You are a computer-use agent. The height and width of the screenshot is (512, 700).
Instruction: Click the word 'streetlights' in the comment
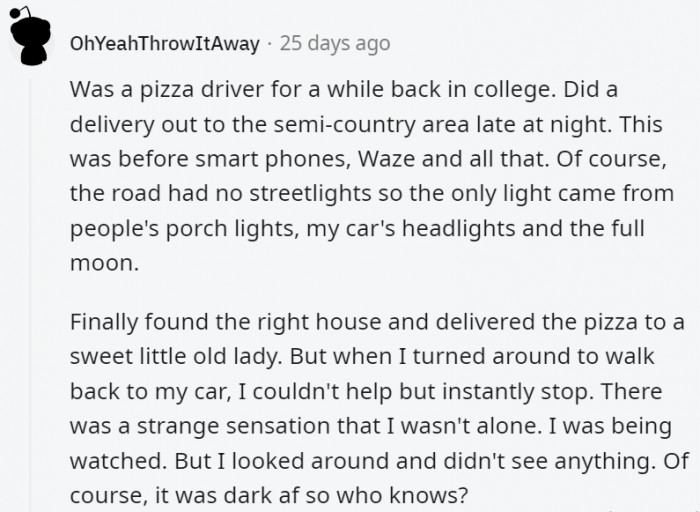point(310,194)
